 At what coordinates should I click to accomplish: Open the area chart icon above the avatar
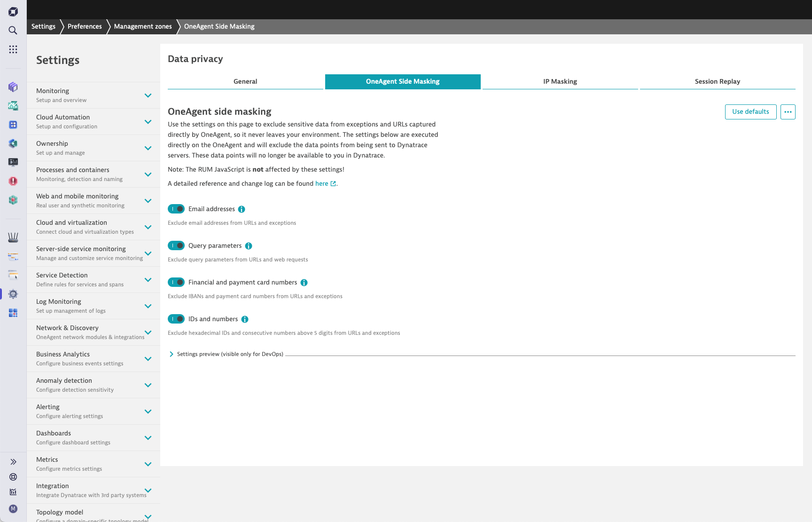coord(13,492)
